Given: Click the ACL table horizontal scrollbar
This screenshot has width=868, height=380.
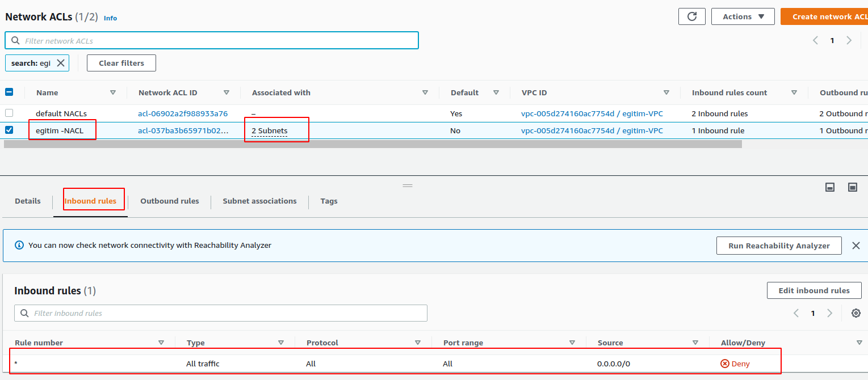Looking at the screenshot, I should 372,144.
